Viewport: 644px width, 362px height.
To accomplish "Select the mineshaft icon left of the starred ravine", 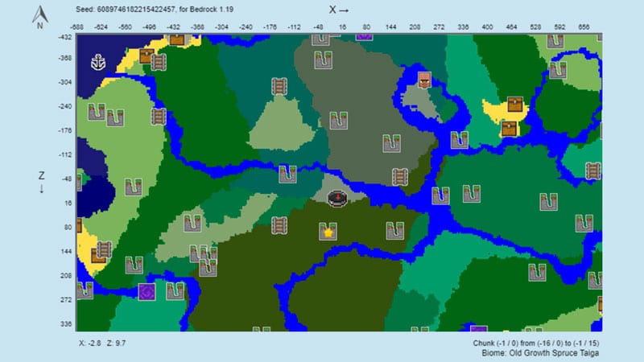I will [279, 225].
